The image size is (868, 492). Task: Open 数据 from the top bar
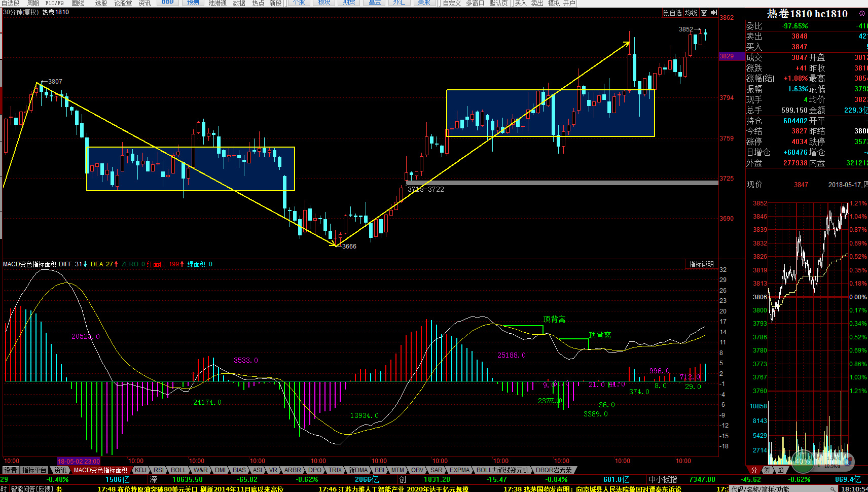pos(239,3)
